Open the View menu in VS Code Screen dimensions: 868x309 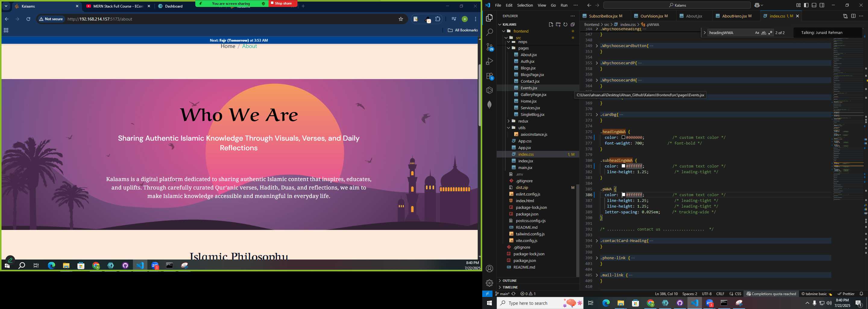(542, 5)
